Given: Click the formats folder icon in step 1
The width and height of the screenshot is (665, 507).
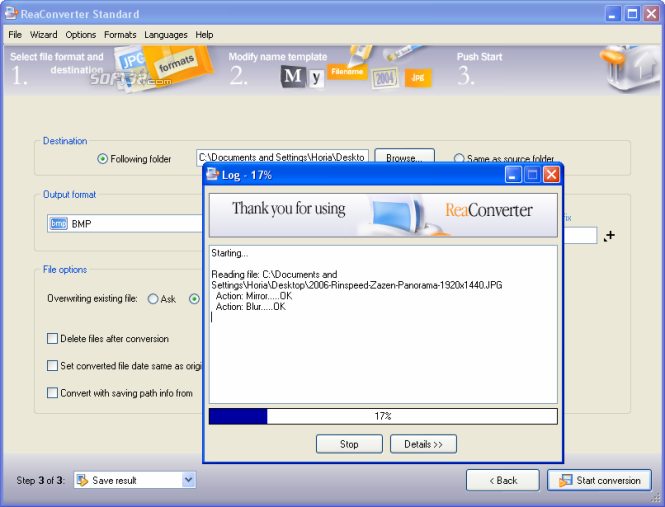Looking at the screenshot, I should tap(177, 64).
